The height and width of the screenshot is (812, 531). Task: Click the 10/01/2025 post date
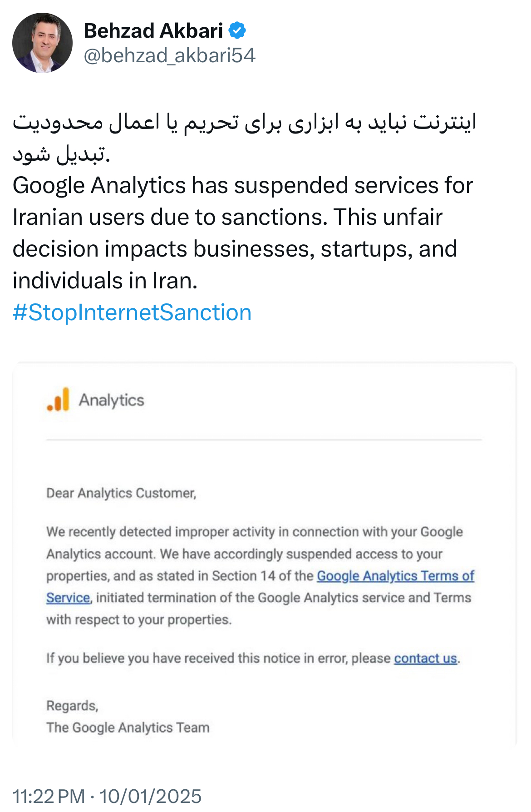pyautogui.click(x=150, y=796)
